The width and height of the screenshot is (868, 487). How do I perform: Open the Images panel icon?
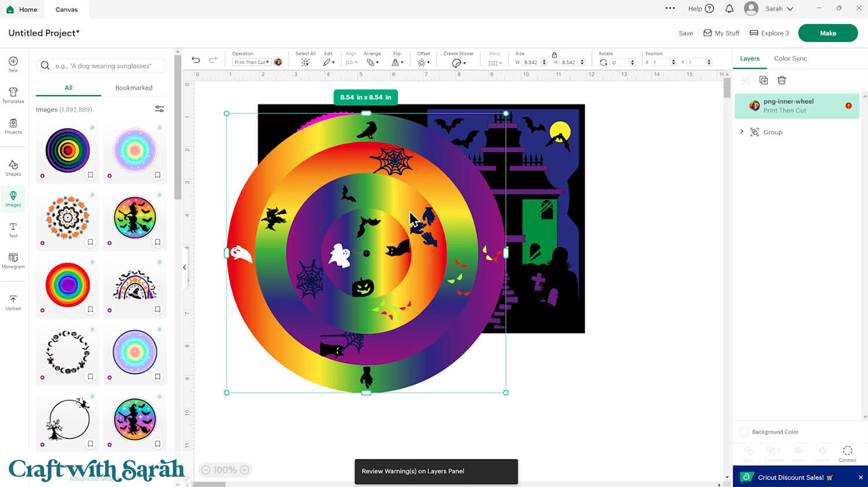tap(13, 199)
